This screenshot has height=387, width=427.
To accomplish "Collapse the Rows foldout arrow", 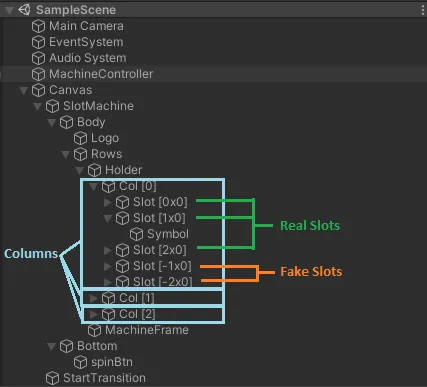I will point(65,154).
